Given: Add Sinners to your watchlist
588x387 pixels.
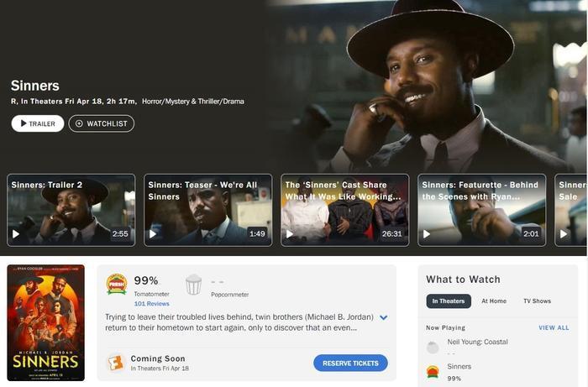Looking at the screenshot, I should click(102, 123).
